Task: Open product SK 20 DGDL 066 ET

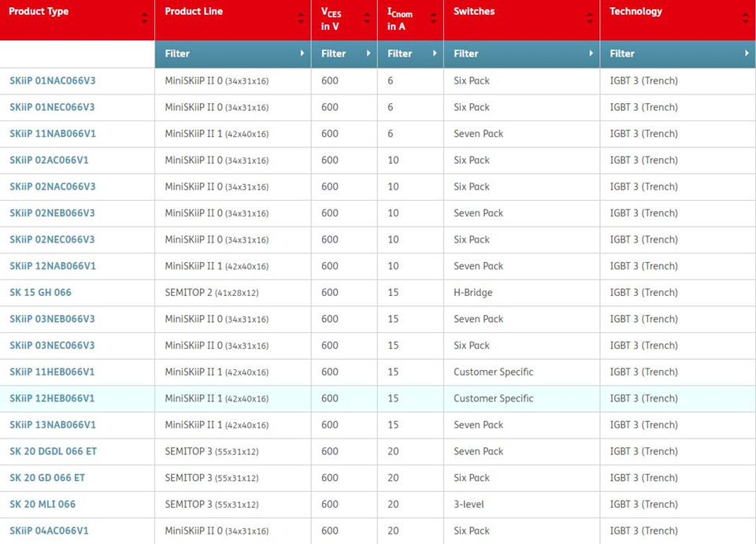Action: 53,451
